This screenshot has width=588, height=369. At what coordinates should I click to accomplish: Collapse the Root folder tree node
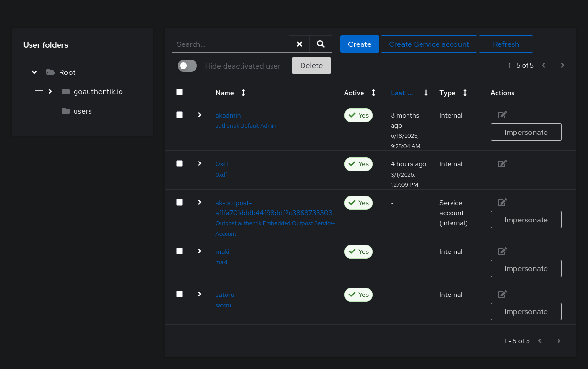point(34,72)
